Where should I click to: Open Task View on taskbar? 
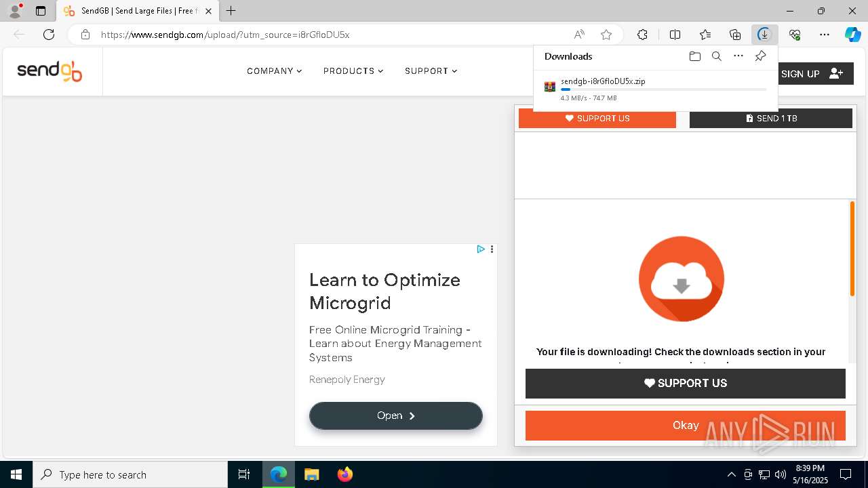244,474
